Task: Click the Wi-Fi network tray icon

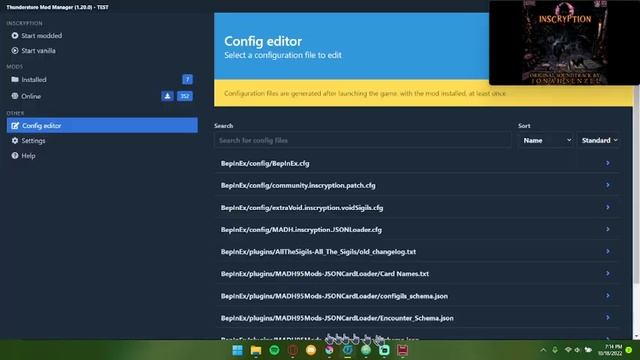Action: (x=568, y=350)
